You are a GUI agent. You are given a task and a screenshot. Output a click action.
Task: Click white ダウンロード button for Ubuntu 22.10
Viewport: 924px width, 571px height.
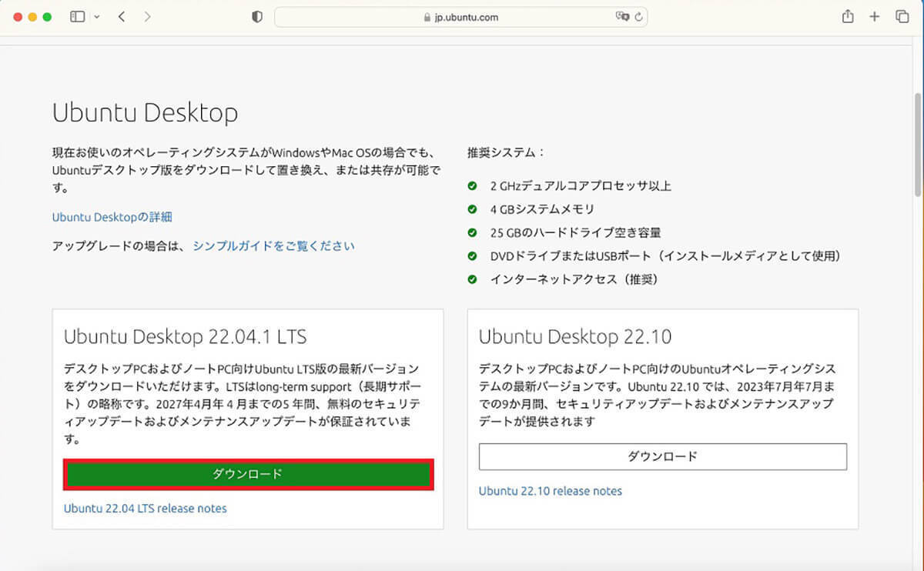662,456
